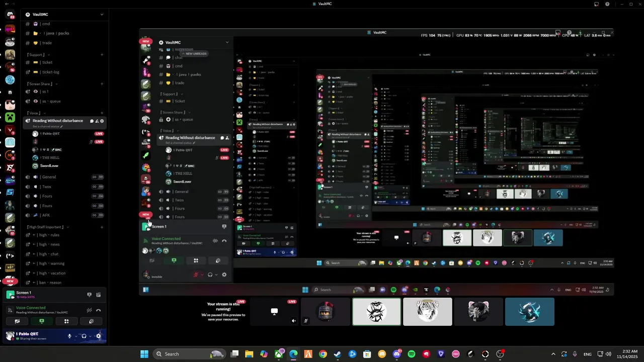Open the ban reason channel
The image size is (644, 362).
point(64,283)
